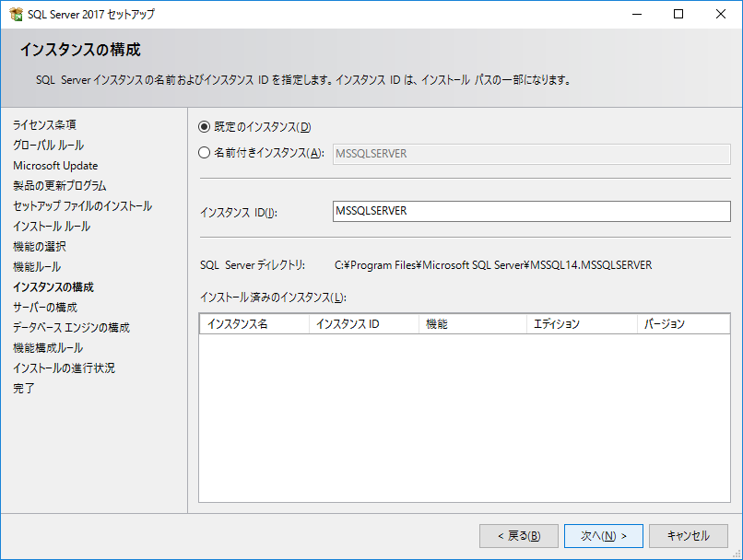This screenshot has height=560, width=743.
Task: Click the 戻る(B) button
Action: [x=519, y=536]
